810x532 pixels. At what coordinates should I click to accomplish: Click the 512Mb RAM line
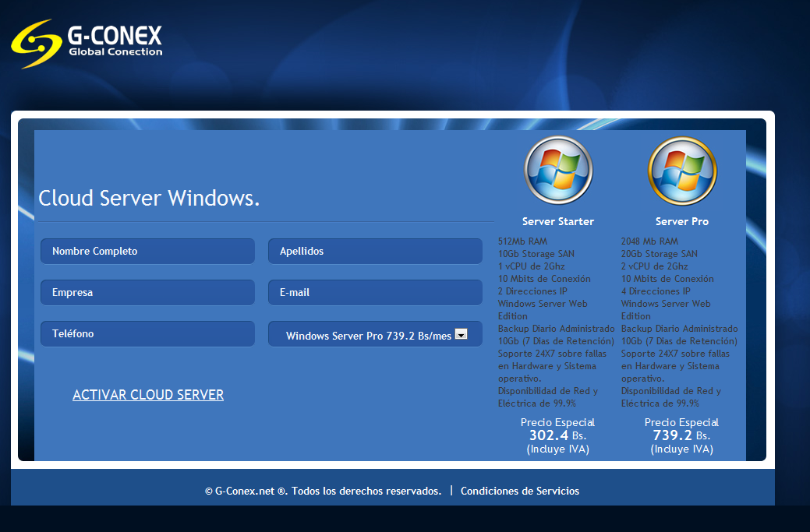pyautogui.click(x=522, y=241)
